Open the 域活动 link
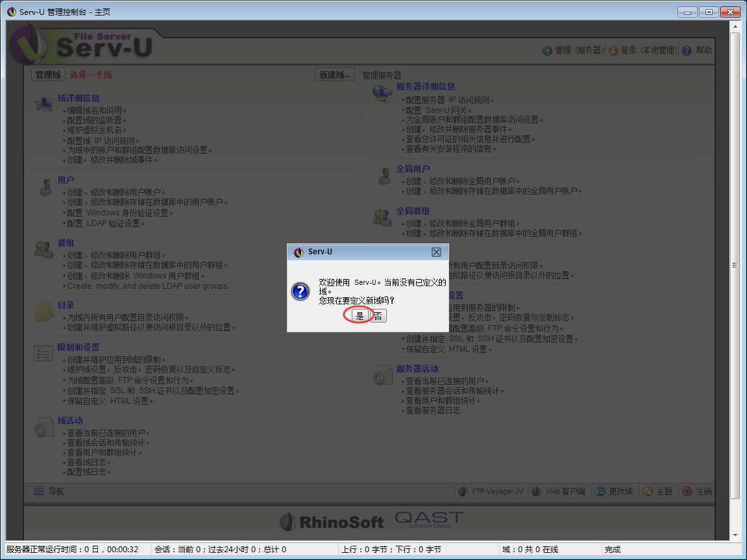This screenshot has height=560, width=747. point(70,420)
